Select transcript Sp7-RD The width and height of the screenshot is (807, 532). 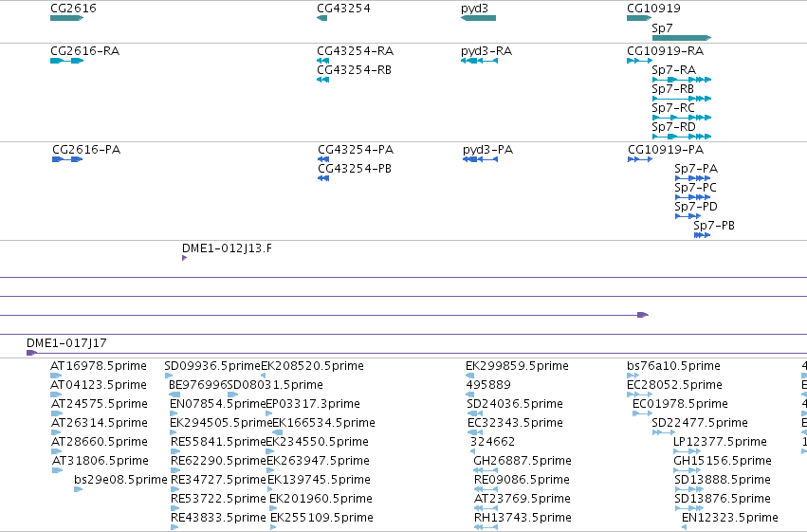[x=682, y=137]
